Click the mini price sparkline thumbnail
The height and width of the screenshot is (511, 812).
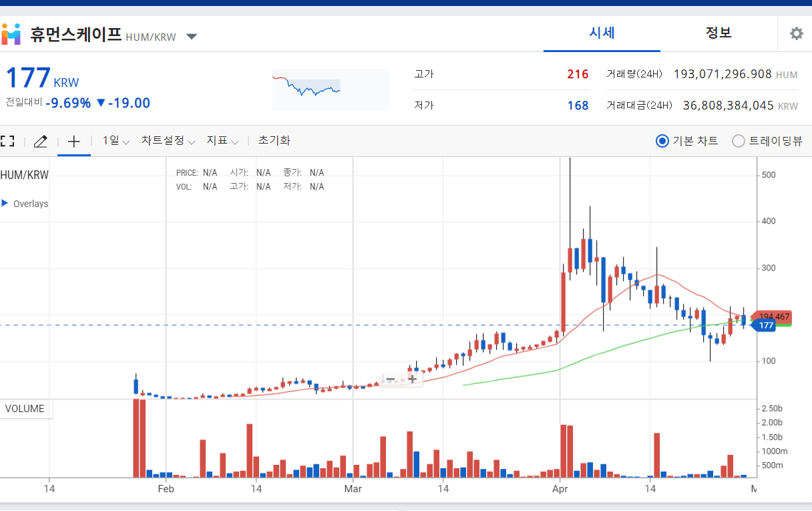click(331, 90)
